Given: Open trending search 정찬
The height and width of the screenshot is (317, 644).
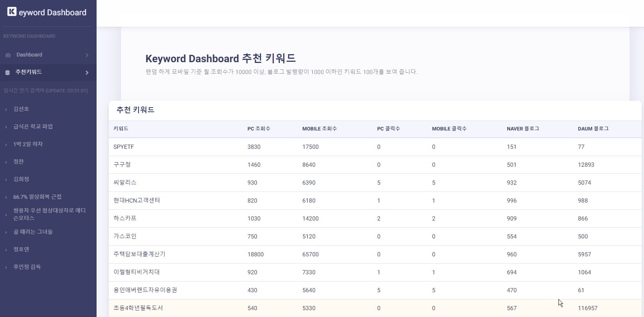Looking at the screenshot, I should click(x=18, y=162).
